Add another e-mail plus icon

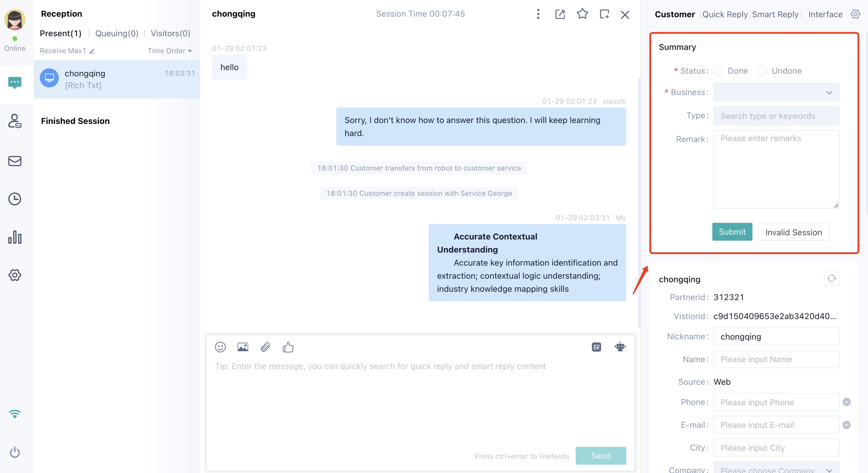[846, 425]
